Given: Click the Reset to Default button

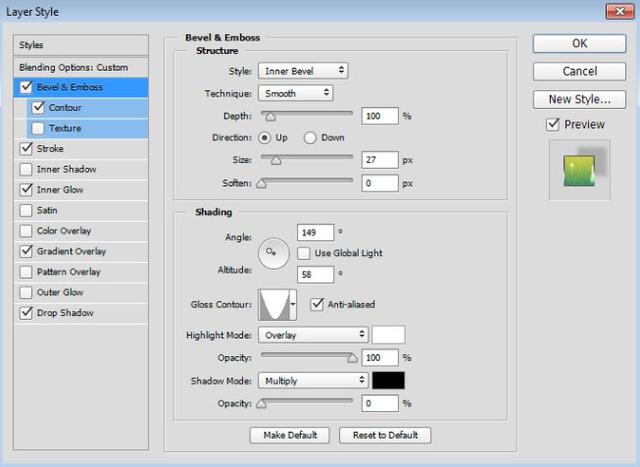Looking at the screenshot, I should coord(385,435).
